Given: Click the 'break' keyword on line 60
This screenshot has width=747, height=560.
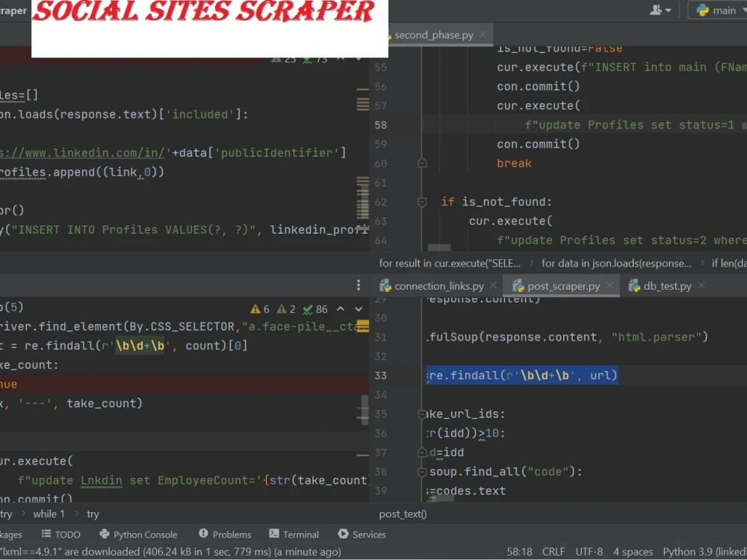Looking at the screenshot, I should [x=514, y=164].
